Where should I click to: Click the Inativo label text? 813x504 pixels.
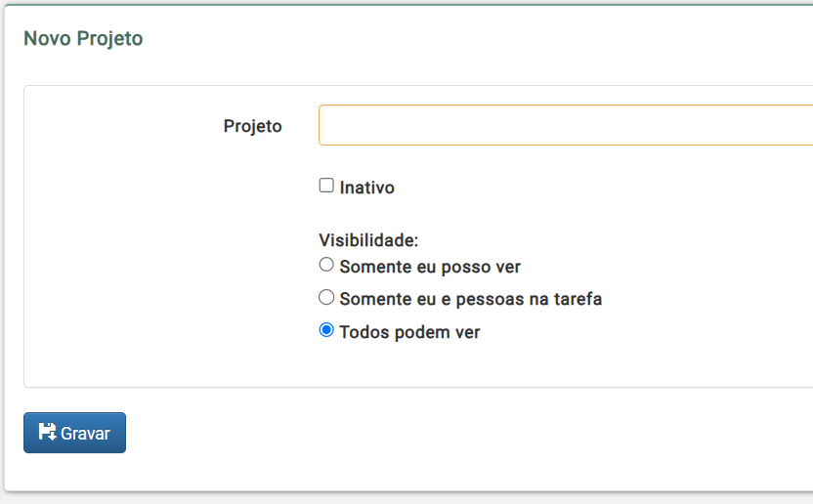(x=366, y=188)
